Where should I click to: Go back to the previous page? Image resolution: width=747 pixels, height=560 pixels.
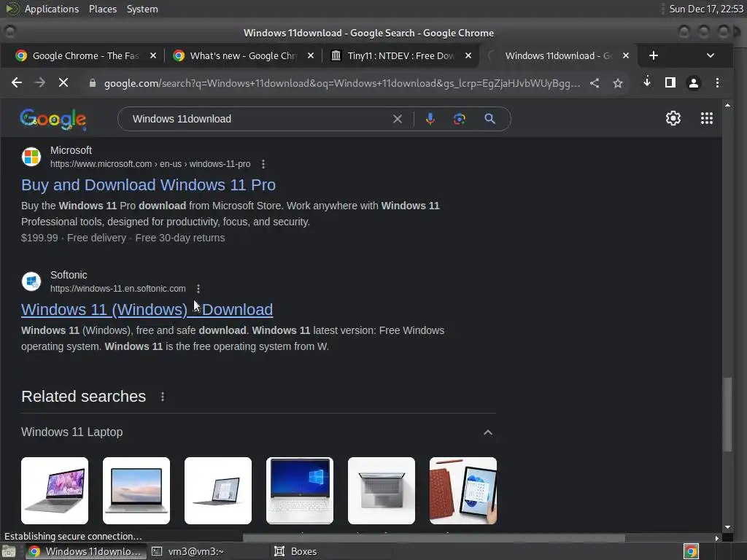[x=17, y=83]
